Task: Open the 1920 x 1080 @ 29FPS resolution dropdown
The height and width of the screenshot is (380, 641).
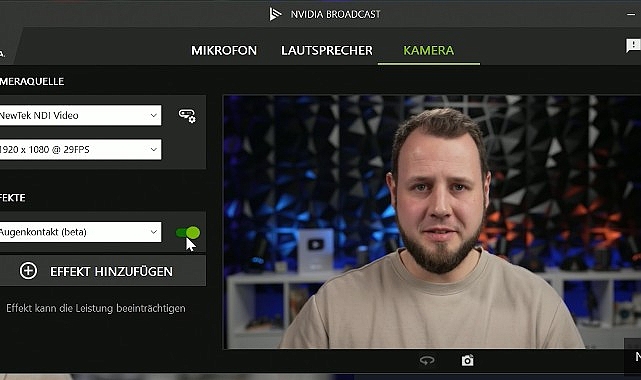Action: [x=80, y=150]
